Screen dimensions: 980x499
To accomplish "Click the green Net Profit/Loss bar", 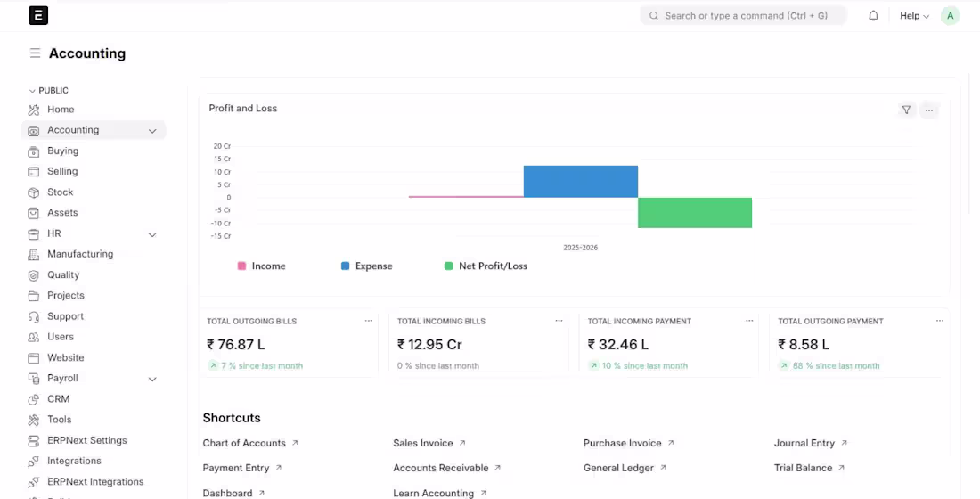I will (x=695, y=213).
